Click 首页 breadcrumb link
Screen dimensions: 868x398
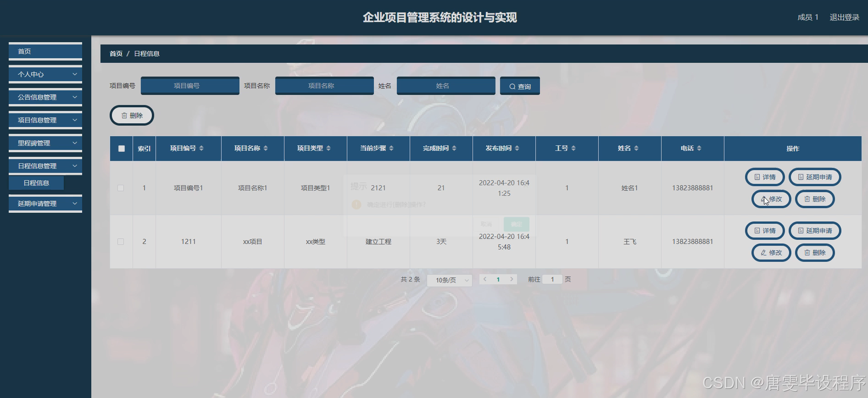pos(116,54)
